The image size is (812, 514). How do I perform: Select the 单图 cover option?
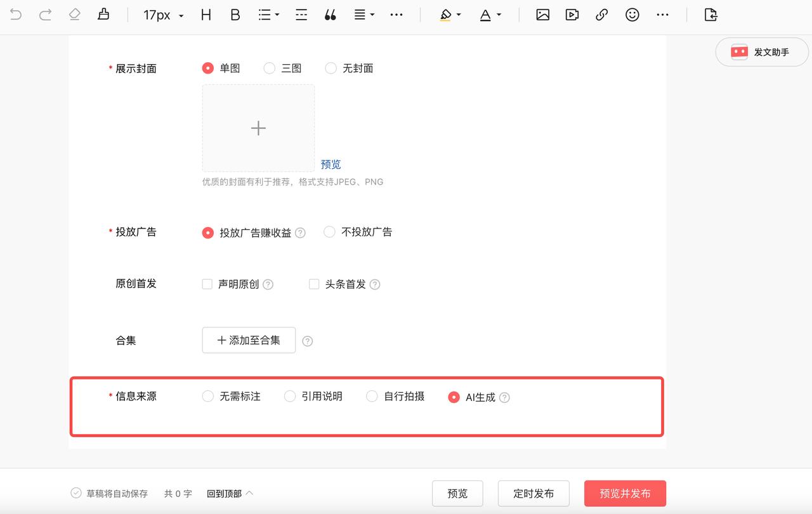click(x=207, y=68)
